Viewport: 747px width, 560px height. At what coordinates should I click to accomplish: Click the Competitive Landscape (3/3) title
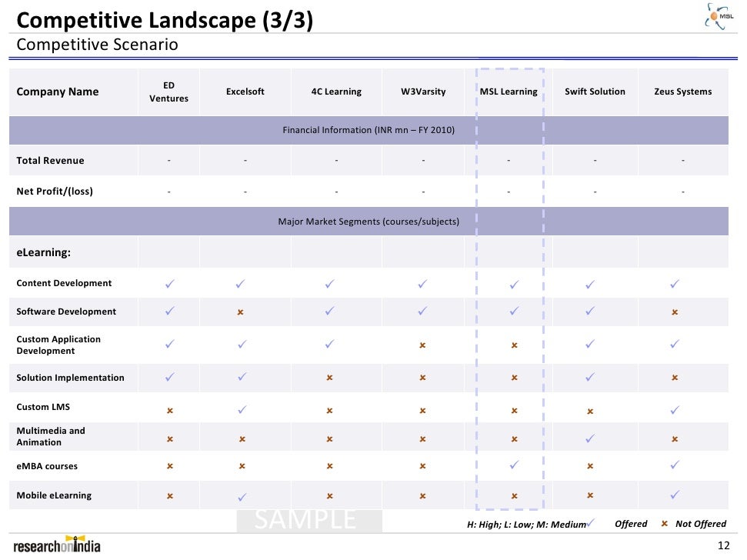tap(165, 20)
